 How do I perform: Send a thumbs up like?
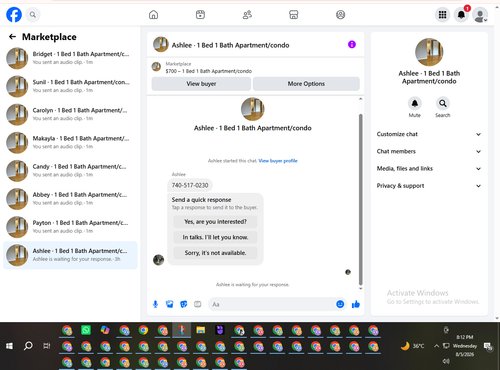[x=356, y=304]
